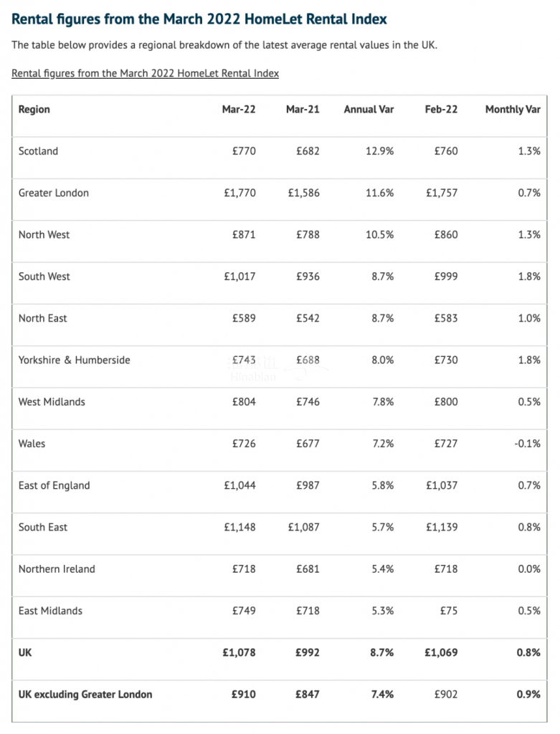Click the Annual Var column header
Image resolution: width=560 pixels, height=734 pixels.
click(x=369, y=110)
